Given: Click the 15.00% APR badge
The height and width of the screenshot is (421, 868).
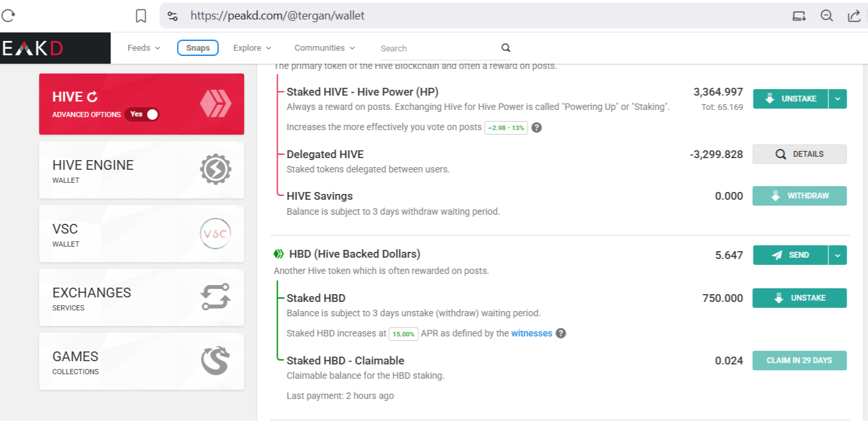Looking at the screenshot, I should point(403,334).
